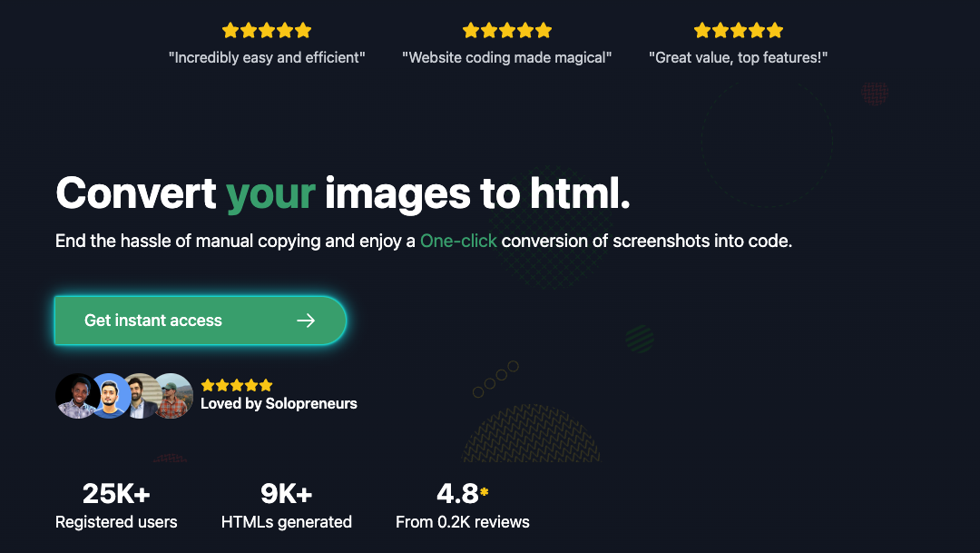Click the third avatar of the bearded man

141,396
